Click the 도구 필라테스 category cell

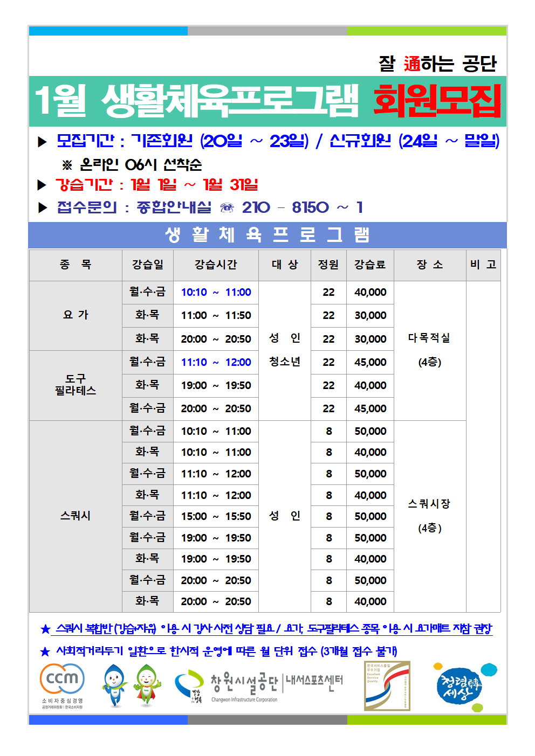click(x=76, y=385)
